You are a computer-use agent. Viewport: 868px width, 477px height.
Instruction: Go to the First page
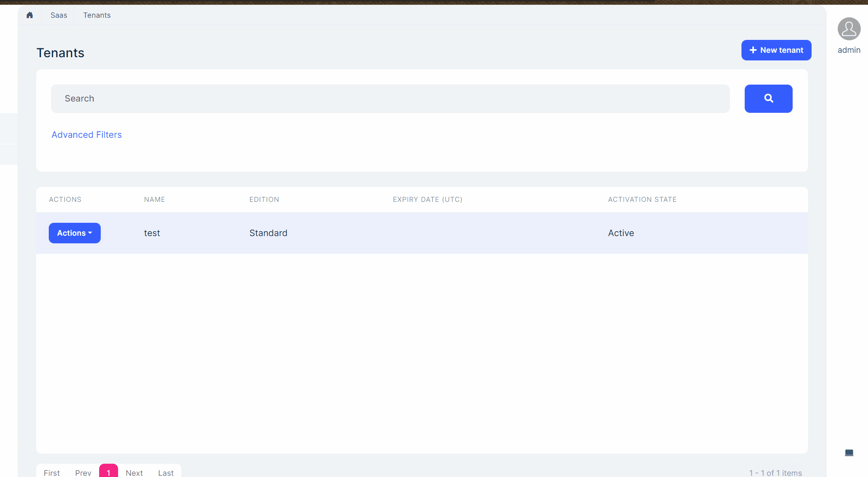click(x=52, y=472)
